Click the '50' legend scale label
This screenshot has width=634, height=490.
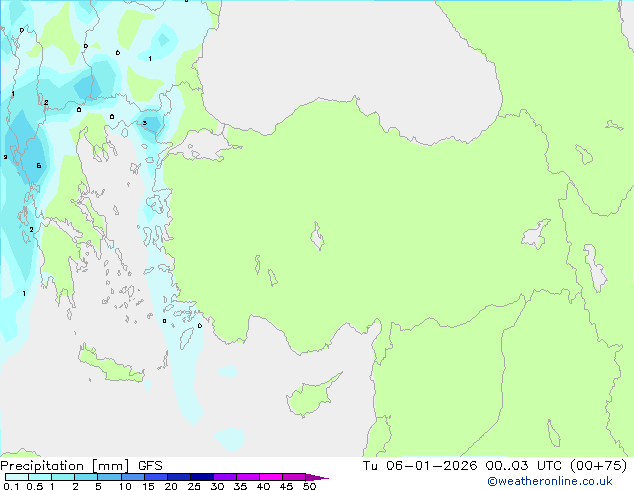[x=309, y=486]
